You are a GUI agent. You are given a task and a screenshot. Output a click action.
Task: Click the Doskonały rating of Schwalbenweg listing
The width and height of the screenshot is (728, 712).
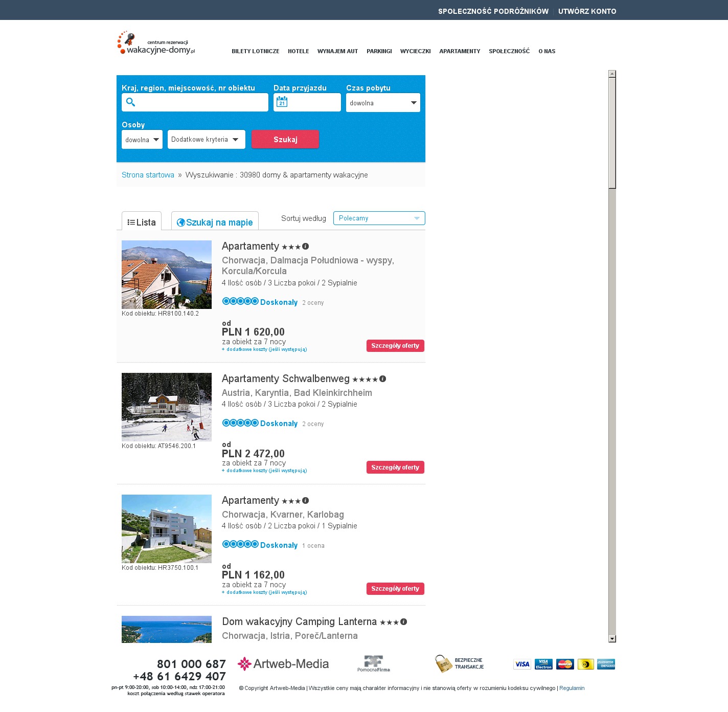pyautogui.click(x=279, y=424)
